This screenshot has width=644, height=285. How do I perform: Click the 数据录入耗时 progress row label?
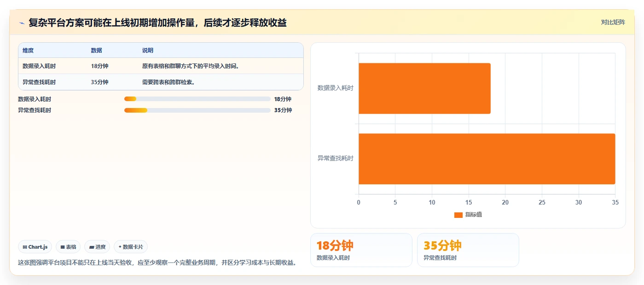tap(35, 99)
